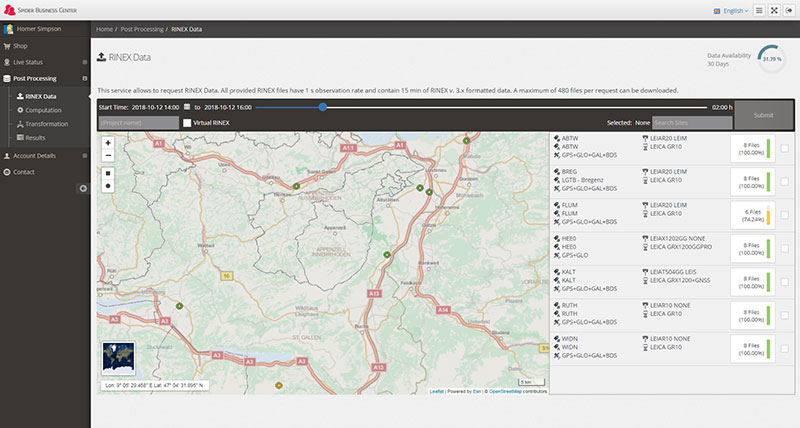Click the end time 2018-10-12 16:00 field

pos(228,107)
